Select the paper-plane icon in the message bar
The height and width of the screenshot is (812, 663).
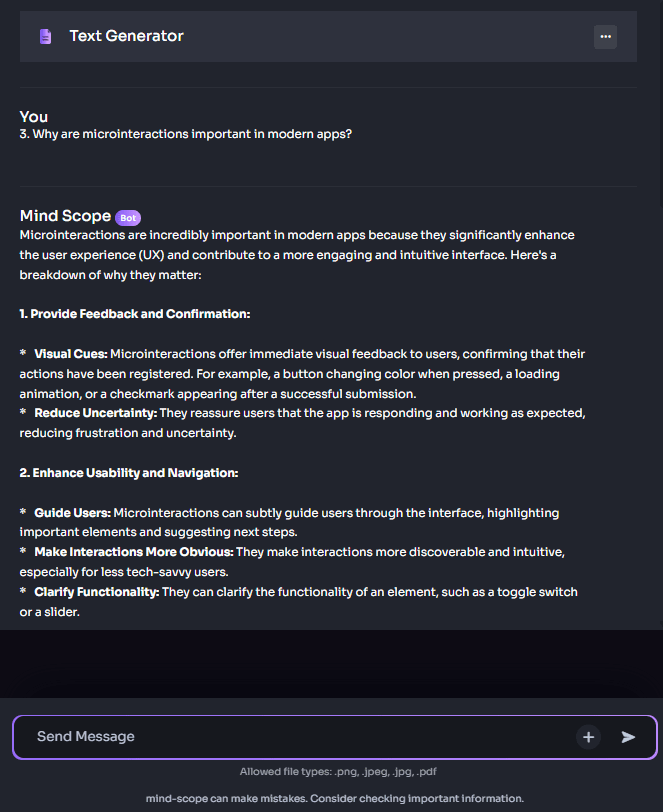tap(629, 737)
